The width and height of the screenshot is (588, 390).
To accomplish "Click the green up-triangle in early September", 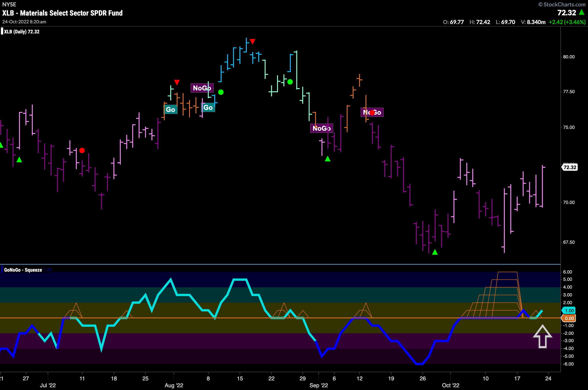I will tap(327, 159).
